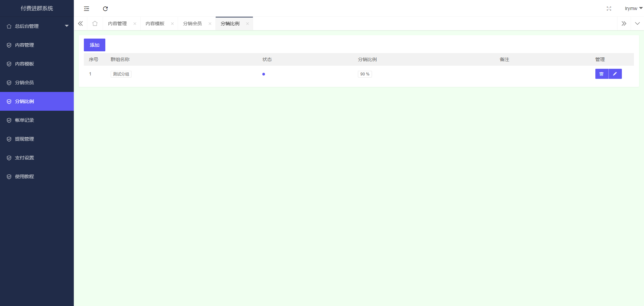Click the refresh page icon
The width and height of the screenshot is (644, 306).
tap(105, 9)
